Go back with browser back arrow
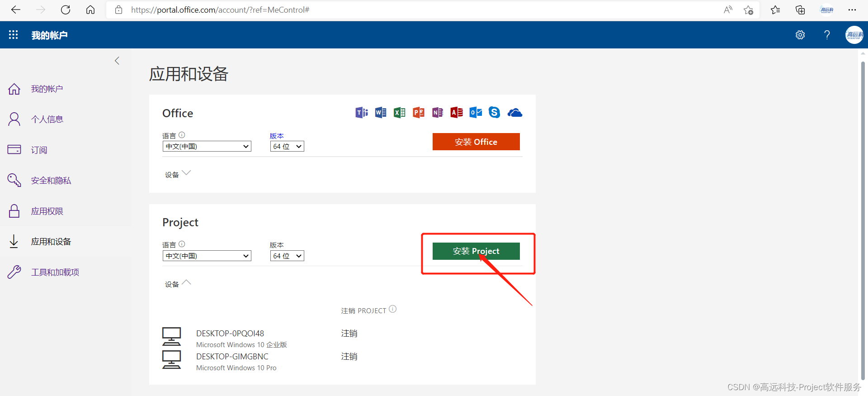This screenshot has height=396, width=868. [16, 10]
